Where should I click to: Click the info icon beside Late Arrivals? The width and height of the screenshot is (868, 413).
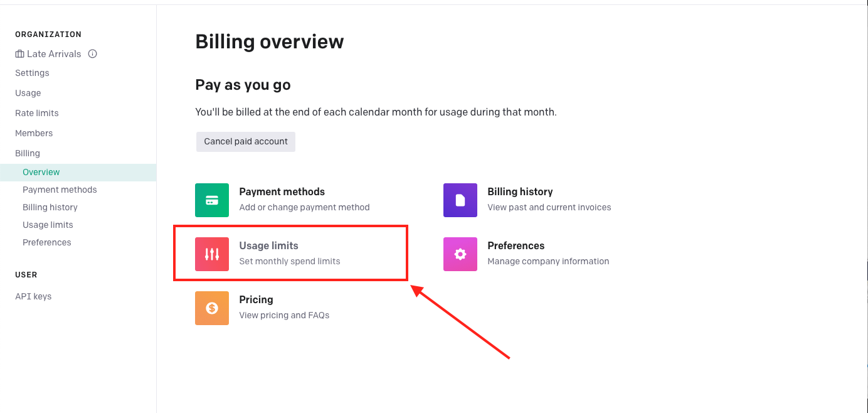tap(93, 54)
